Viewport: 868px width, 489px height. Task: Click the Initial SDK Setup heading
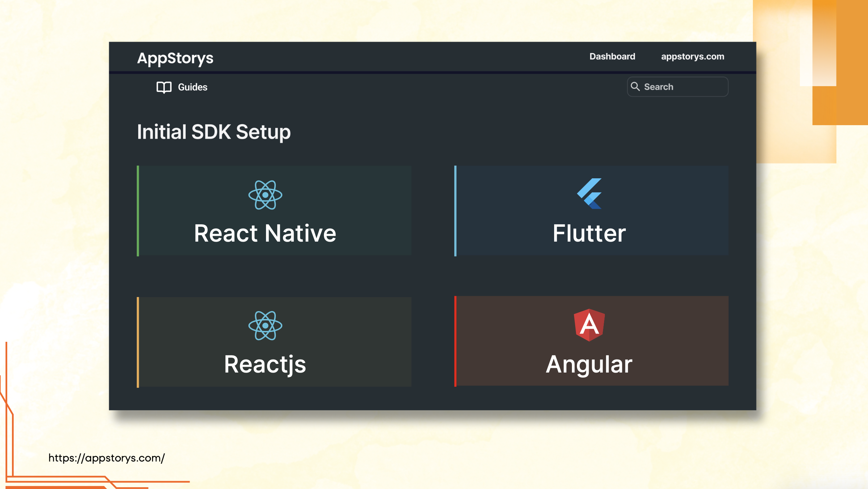[214, 132]
